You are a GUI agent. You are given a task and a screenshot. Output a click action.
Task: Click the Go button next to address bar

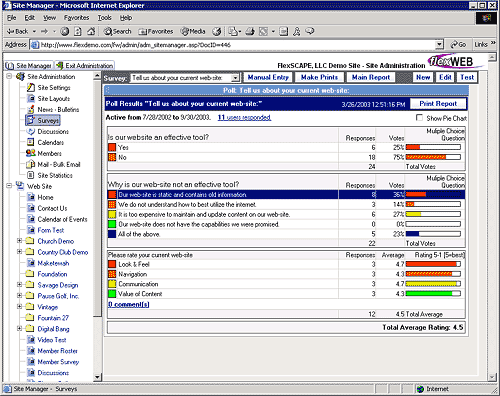click(x=458, y=45)
